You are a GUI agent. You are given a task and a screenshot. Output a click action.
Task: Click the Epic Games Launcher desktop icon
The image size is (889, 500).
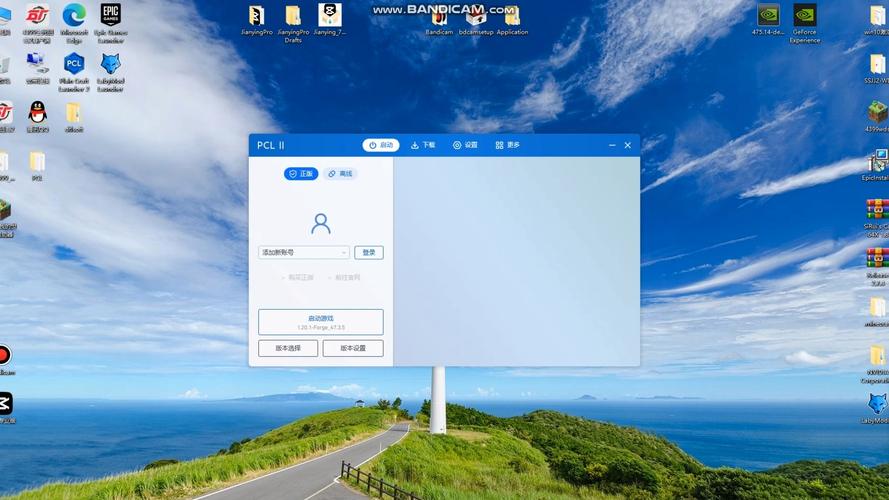click(110, 16)
